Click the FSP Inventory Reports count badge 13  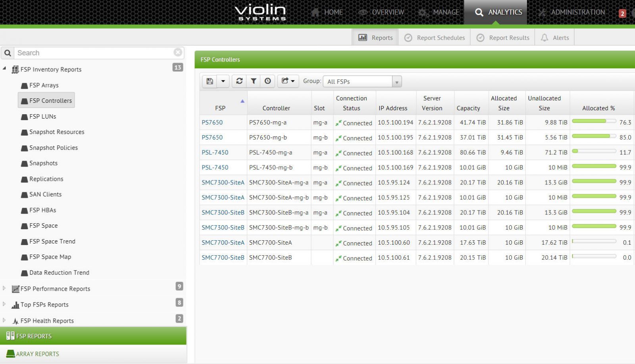(x=178, y=67)
